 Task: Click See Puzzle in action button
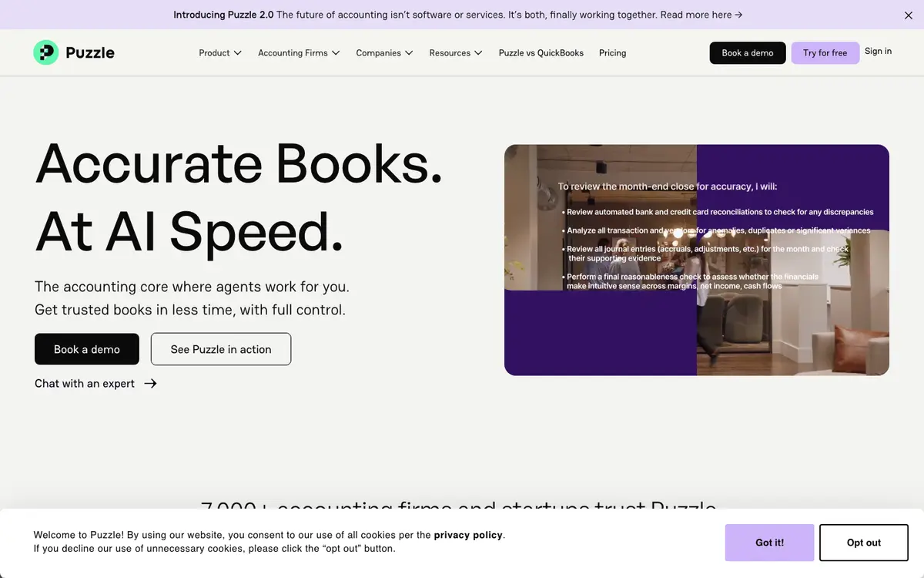(221, 349)
